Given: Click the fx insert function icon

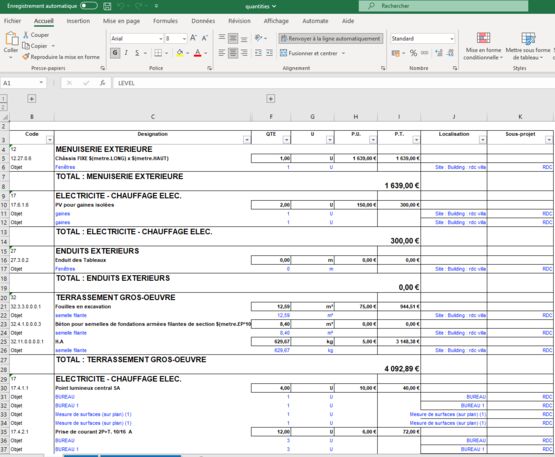Looking at the screenshot, I should (102, 83).
